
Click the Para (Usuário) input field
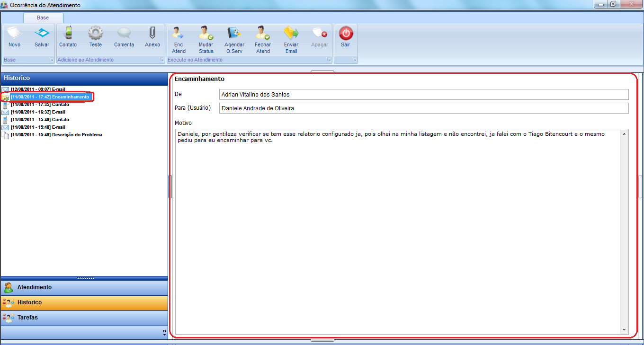coord(423,108)
